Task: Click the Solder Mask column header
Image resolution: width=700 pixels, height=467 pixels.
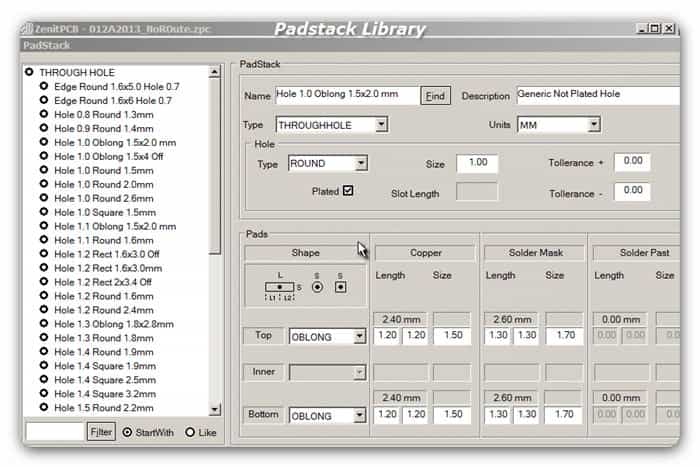Action: click(535, 253)
